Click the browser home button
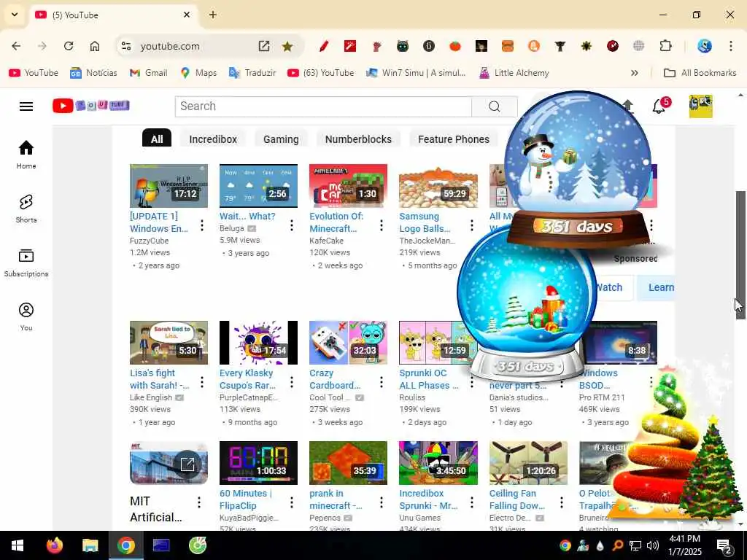 95,46
